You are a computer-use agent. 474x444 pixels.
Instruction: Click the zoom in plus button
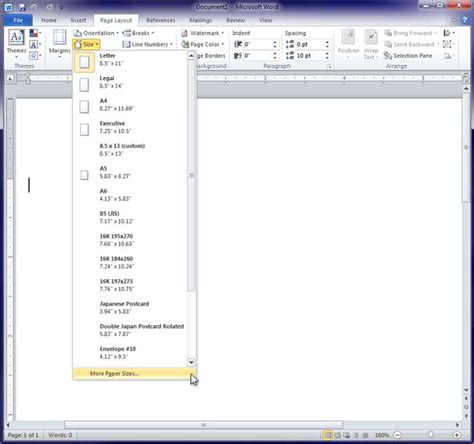(456, 435)
